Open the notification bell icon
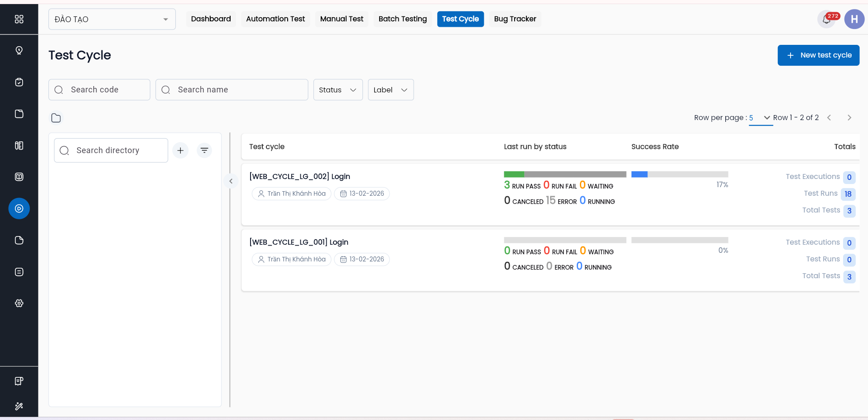 (827, 19)
